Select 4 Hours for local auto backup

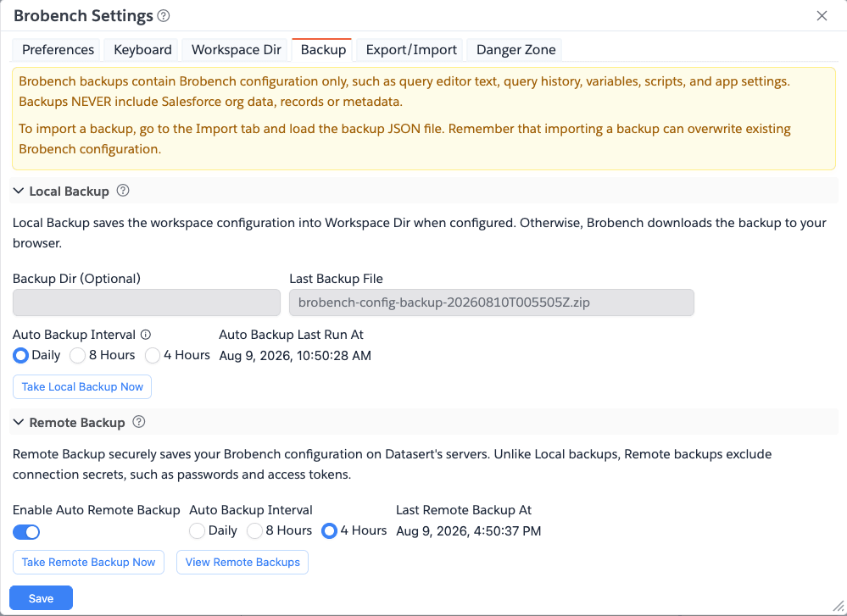tap(153, 355)
